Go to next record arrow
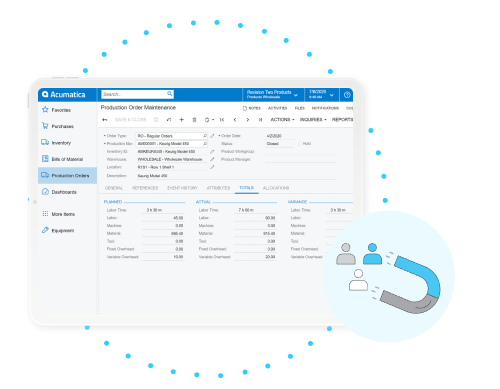The height and width of the screenshot is (389, 500). click(247, 120)
